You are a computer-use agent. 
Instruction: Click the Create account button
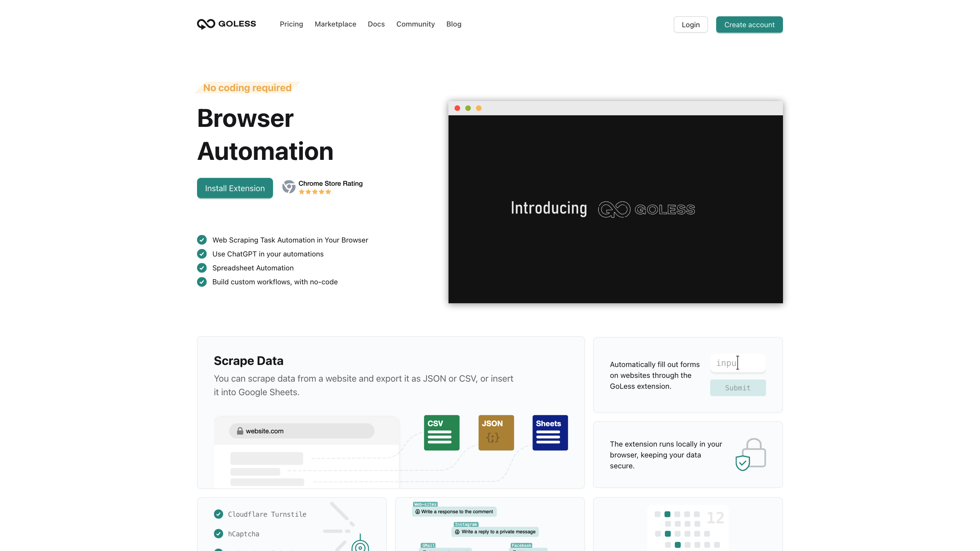pos(749,25)
